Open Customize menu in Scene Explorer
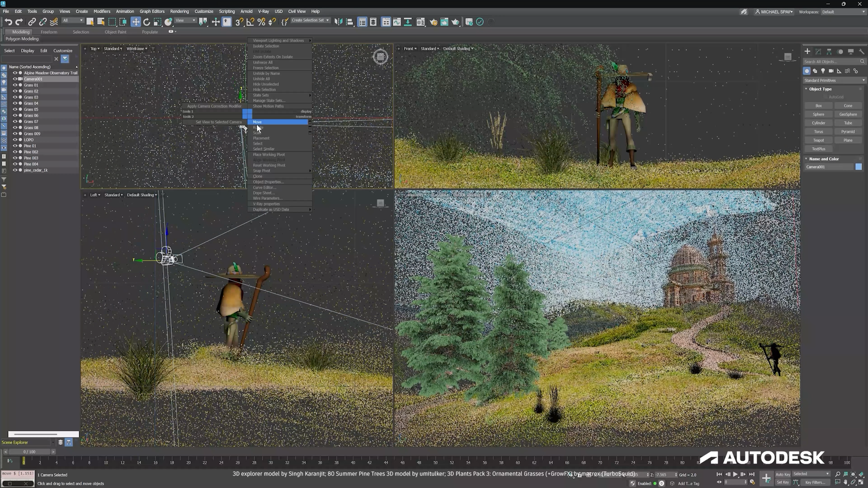Image resolution: width=868 pixels, height=488 pixels. point(63,51)
